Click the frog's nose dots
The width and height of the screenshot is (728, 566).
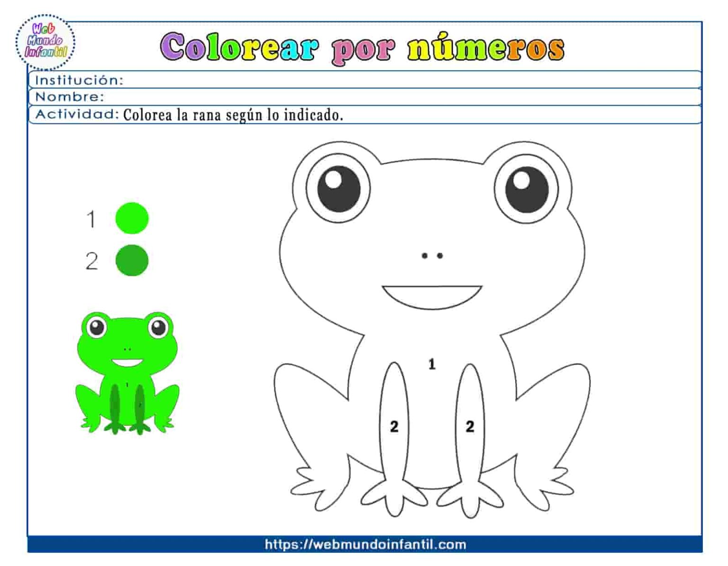coord(431,256)
